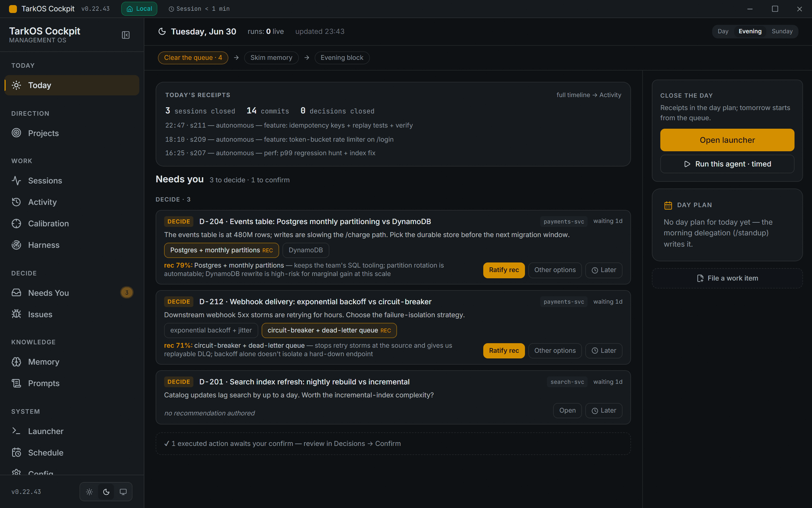This screenshot has width=812, height=508.
Task: Collapse the sidebar panel icon
Action: tap(125, 35)
